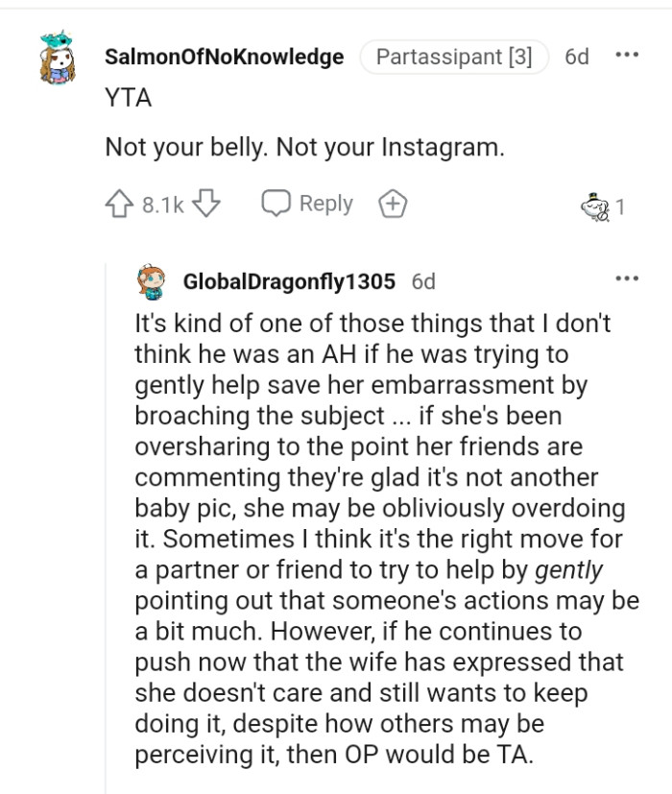Open the three-dot menu on the top comment
The height and width of the screenshot is (794, 672).
[629, 57]
